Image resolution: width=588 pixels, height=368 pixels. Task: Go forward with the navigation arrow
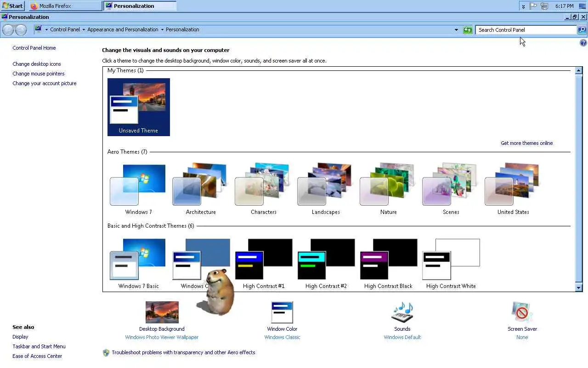[21, 30]
